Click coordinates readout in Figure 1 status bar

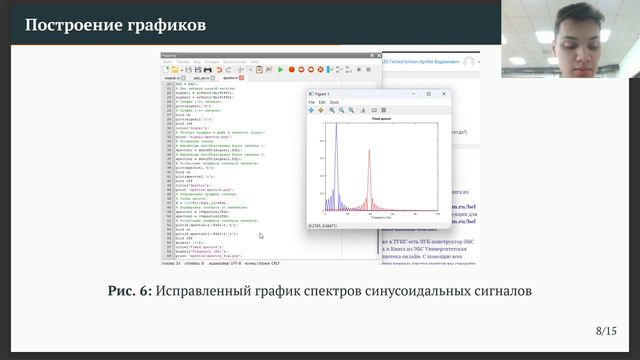pos(322,226)
